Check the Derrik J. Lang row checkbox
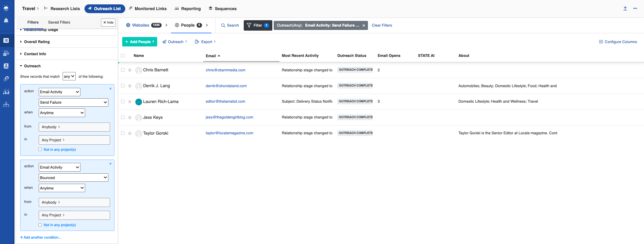This screenshot has height=244, width=644. [x=123, y=86]
